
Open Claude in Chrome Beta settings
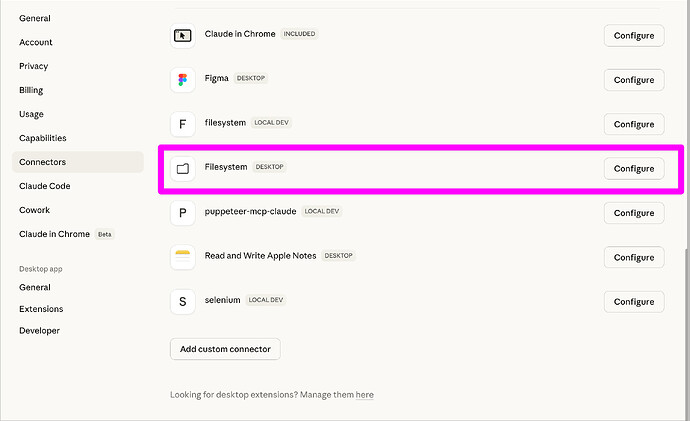66,234
